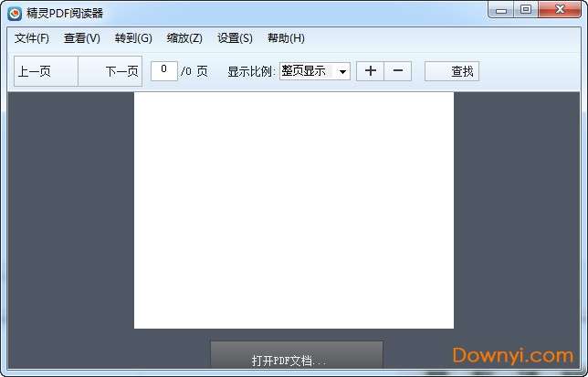This screenshot has height=377, width=588.
Task: Maximize the PDF reader window
Action: 526,9
